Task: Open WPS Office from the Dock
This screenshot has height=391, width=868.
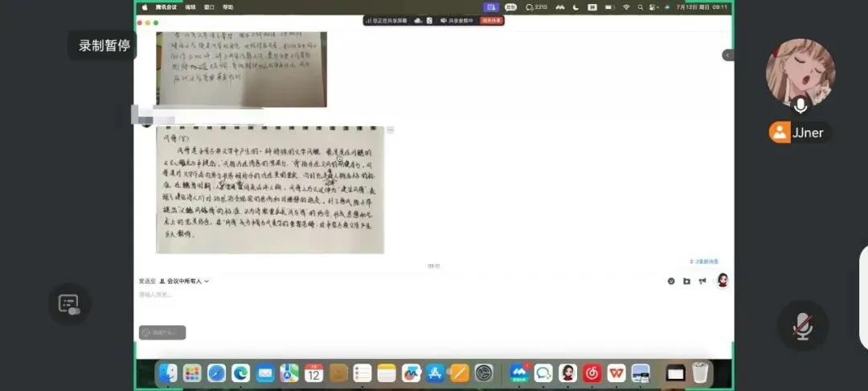Action: tap(616, 373)
